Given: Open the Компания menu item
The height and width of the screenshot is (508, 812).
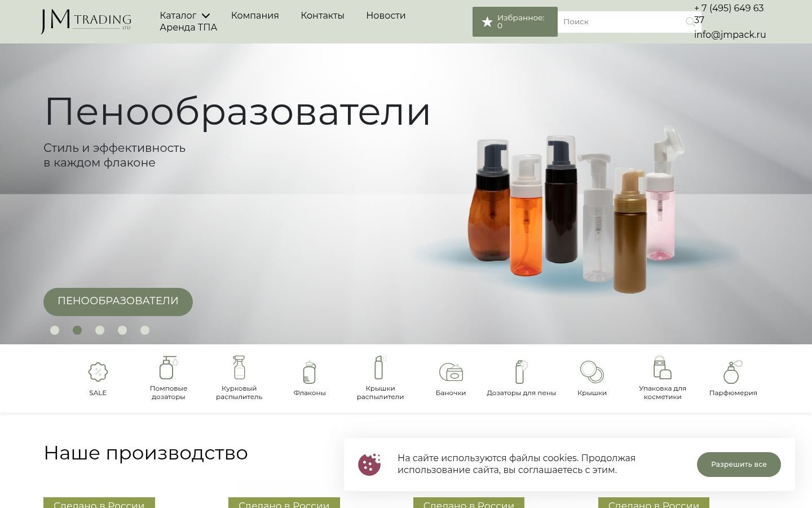Looking at the screenshot, I should 255,15.
